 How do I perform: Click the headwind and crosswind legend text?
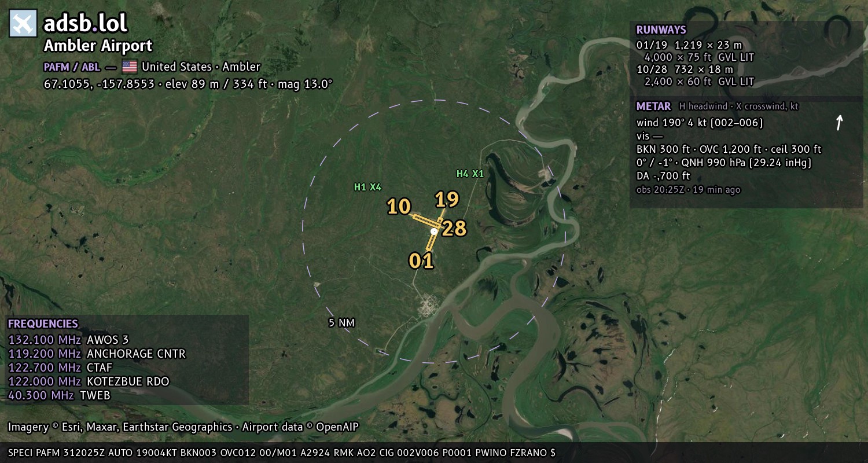coord(739,106)
